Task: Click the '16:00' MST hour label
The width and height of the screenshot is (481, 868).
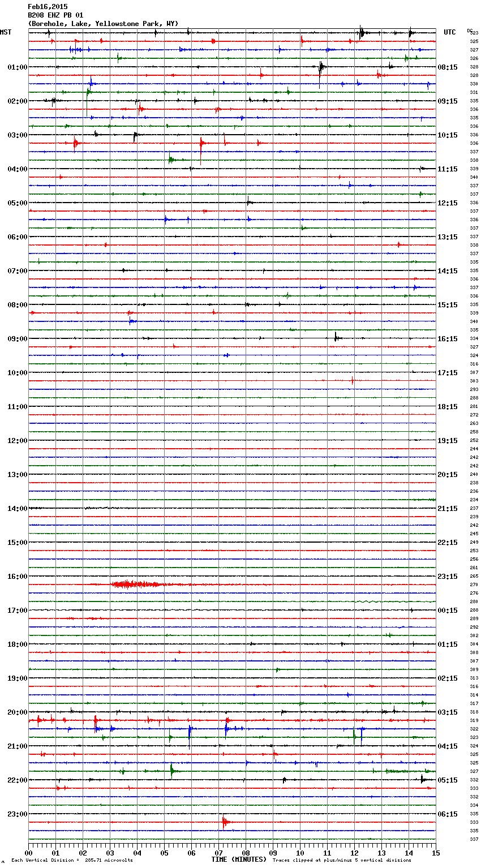Action: pyautogui.click(x=18, y=577)
